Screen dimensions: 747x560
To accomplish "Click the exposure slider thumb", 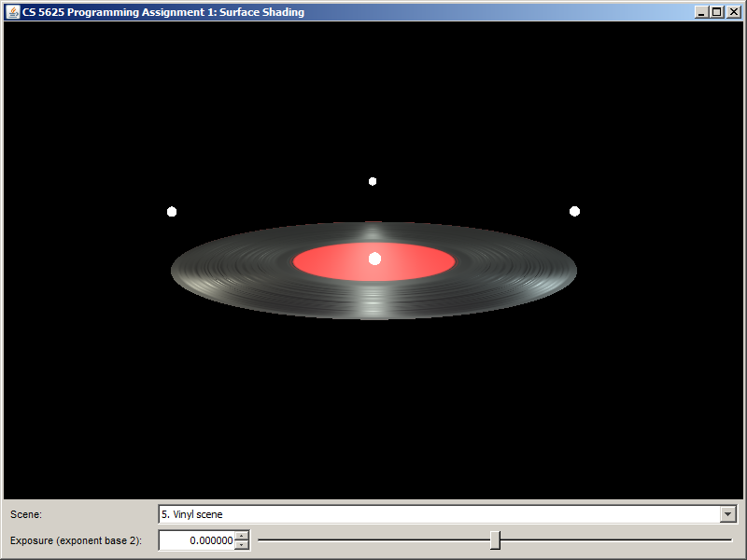I will [x=495, y=539].
